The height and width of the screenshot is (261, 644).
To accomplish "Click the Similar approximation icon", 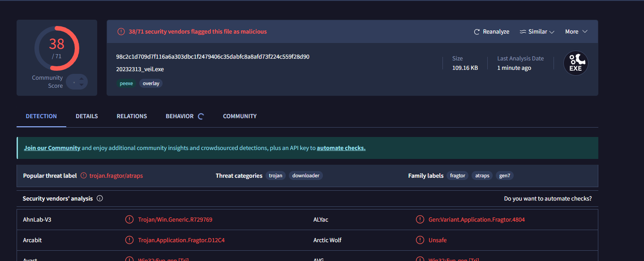I will pos(523,32).
